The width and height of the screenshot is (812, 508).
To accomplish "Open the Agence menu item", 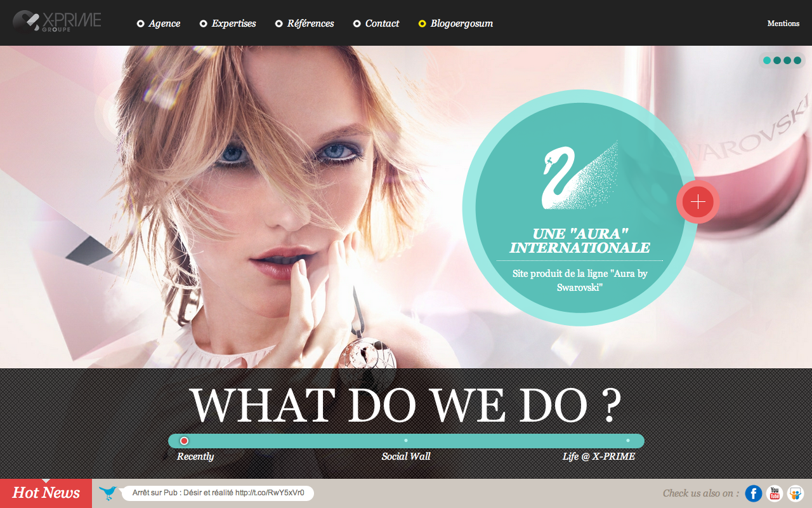I will click(159, 23).
